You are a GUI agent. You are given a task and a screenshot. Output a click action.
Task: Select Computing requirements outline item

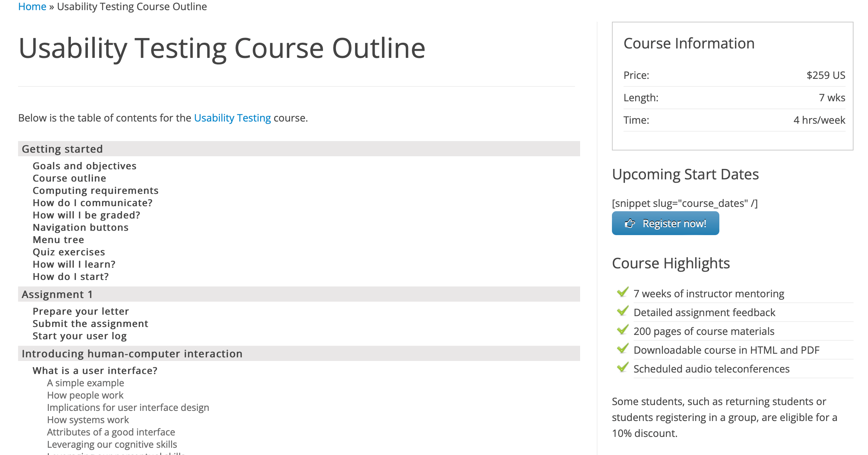(95, 191)
